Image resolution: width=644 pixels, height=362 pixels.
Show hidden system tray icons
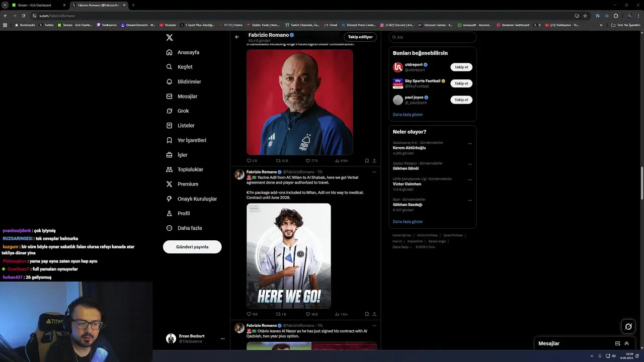click(x=592, y=356)
